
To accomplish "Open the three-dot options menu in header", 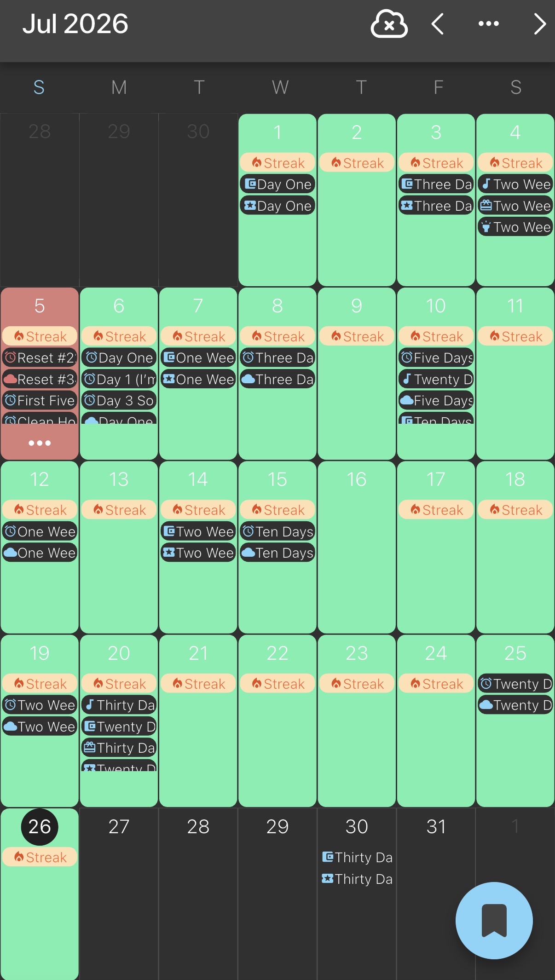I will [x=489, y=23].
